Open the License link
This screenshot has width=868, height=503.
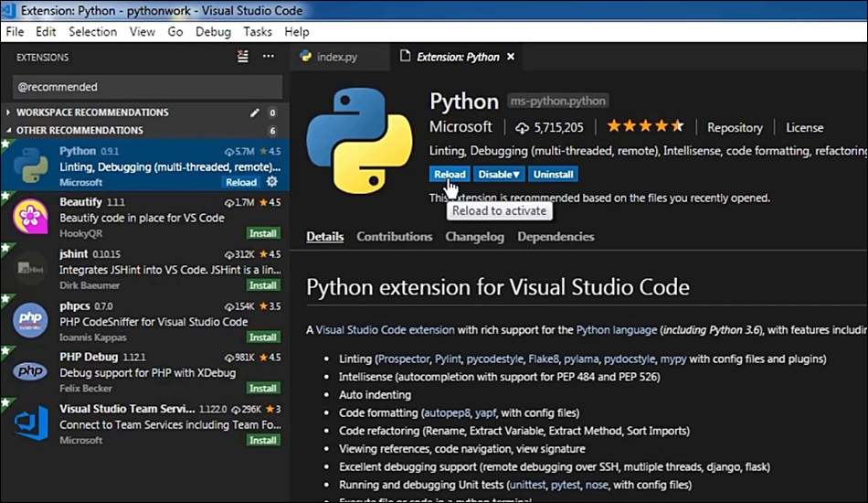pyautogui.click(x=804, y=127)
